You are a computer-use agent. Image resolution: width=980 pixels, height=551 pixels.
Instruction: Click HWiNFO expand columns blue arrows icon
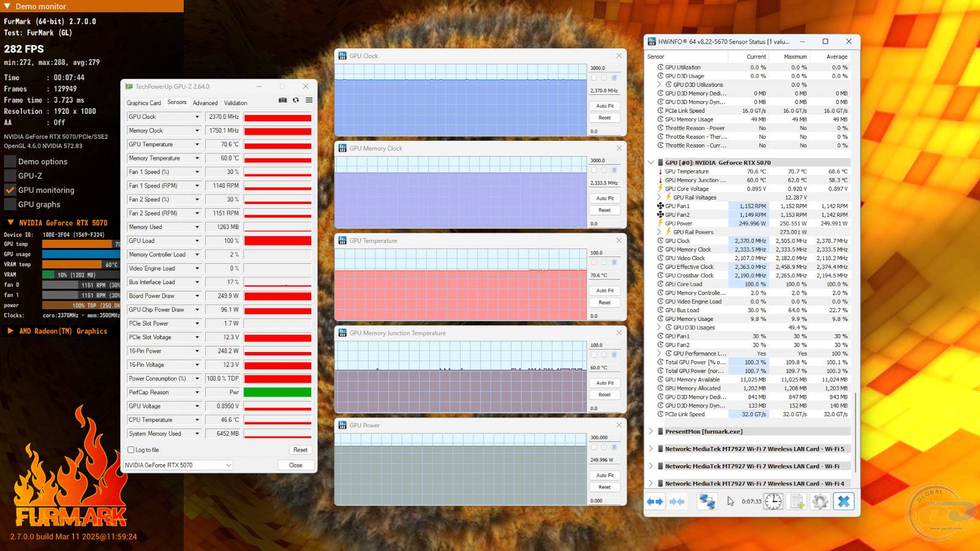[x=655, y=501]
